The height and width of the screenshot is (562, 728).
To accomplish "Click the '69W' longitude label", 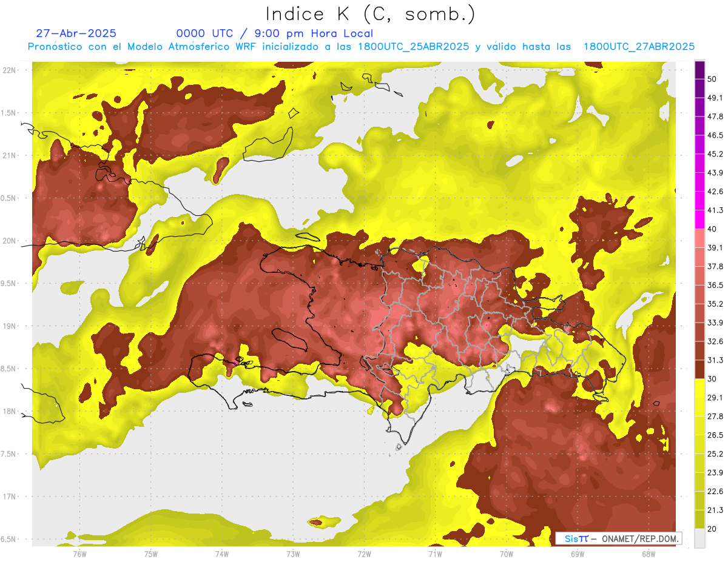I will coord(578,554).
